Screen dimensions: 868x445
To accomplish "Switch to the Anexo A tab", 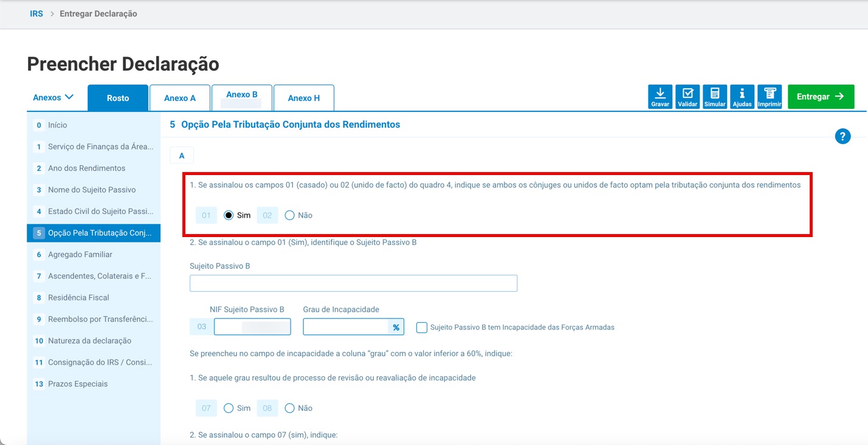I will tap(180, 98).
